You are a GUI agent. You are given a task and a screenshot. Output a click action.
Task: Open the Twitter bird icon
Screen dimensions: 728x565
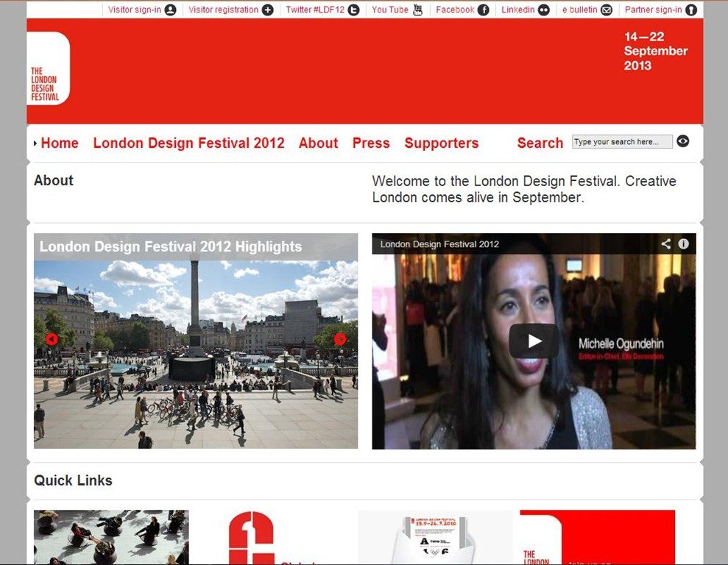(x=354, y=10)
